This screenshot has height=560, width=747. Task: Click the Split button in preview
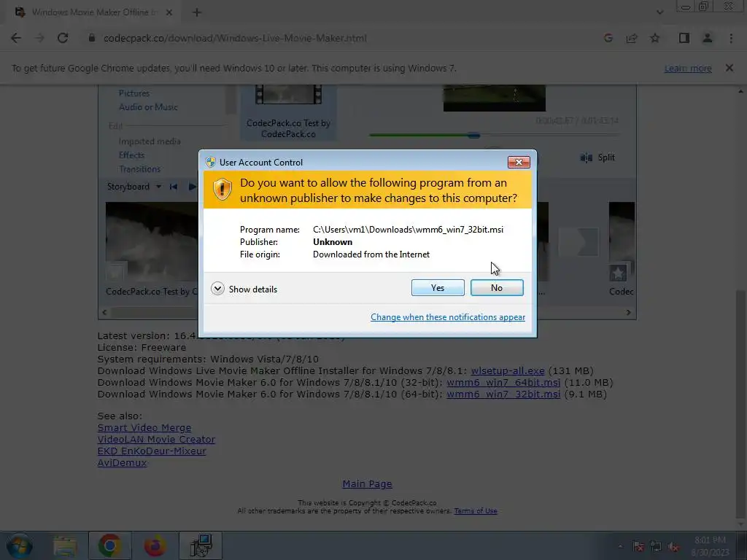coord(598,157)
